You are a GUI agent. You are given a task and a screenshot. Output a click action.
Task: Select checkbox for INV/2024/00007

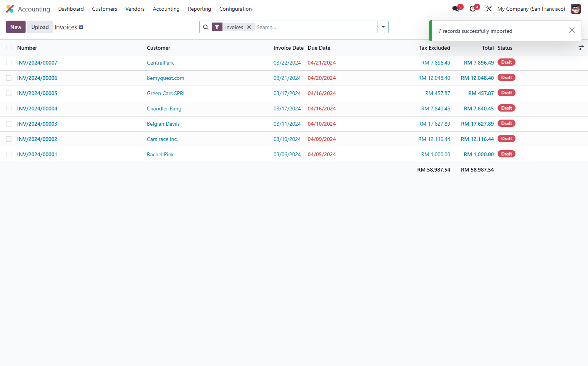tap(9, 63)
